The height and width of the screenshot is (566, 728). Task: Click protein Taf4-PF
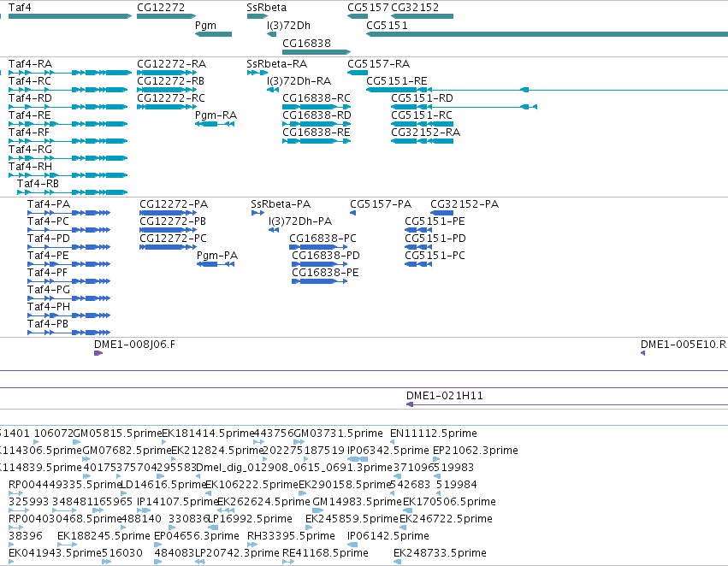68,281
